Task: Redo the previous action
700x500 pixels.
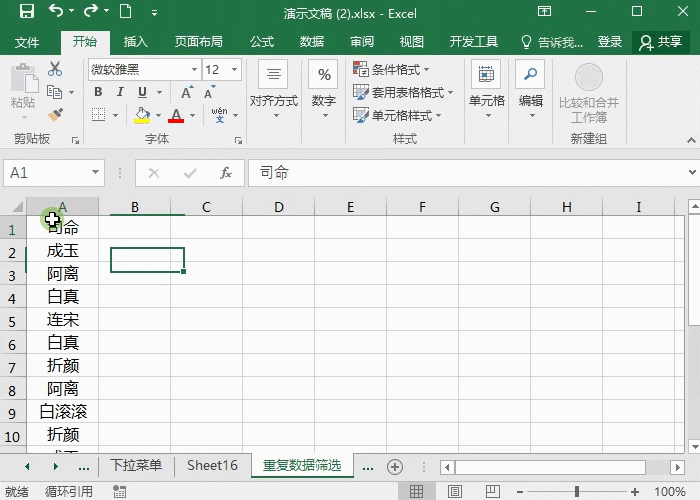Action: click(x=91, y=10)
